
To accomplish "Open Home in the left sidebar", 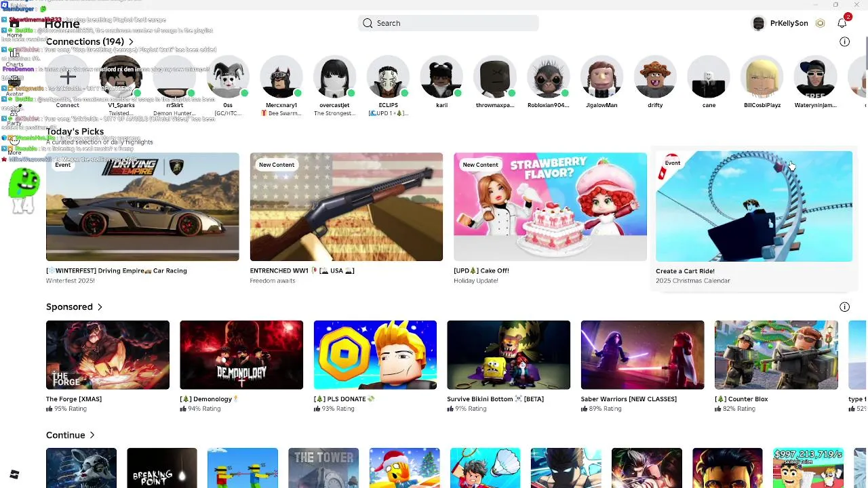I will tap(14, 27).
